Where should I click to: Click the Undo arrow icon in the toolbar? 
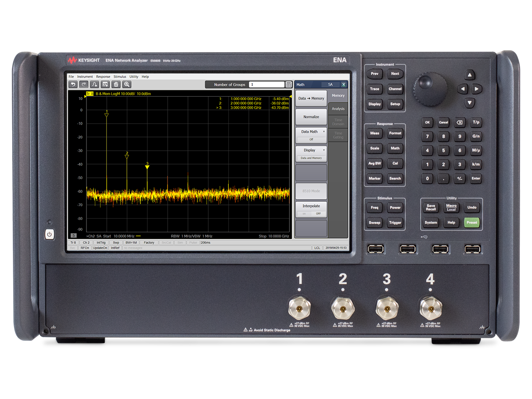click(x=73, y=84)
